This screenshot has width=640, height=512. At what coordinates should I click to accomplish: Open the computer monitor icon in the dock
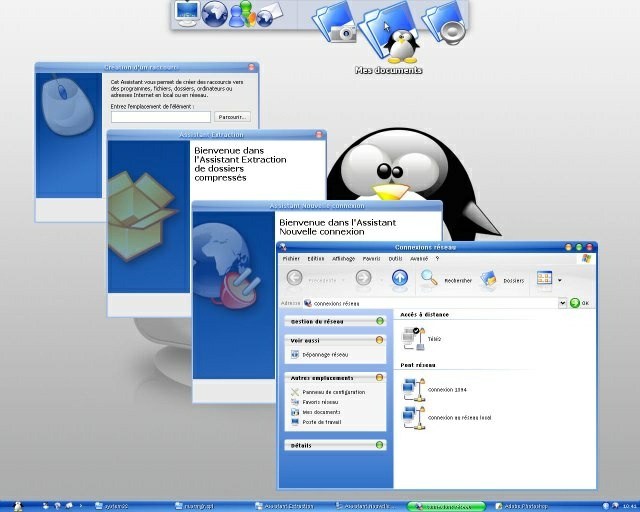pyautogui.click(x=187, y=13)
